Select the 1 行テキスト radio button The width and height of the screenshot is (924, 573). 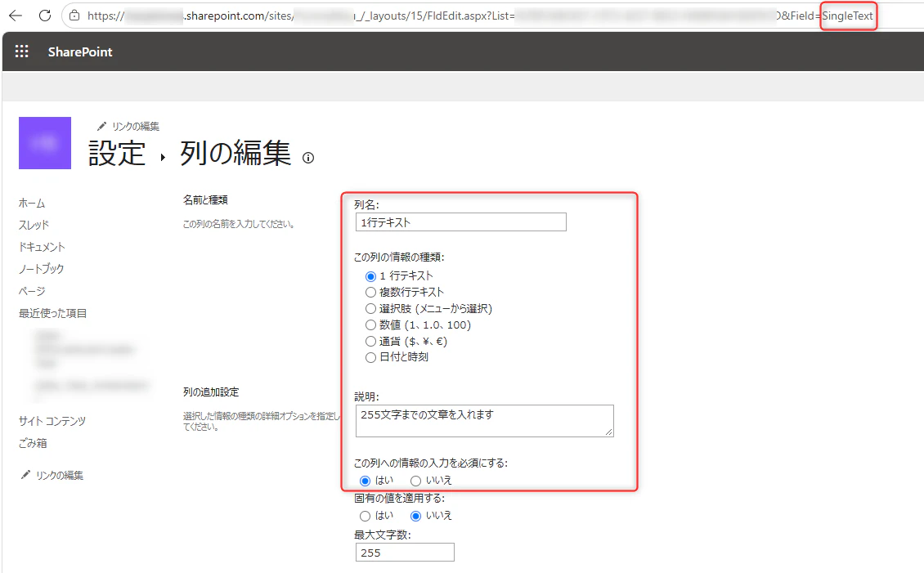370,276
